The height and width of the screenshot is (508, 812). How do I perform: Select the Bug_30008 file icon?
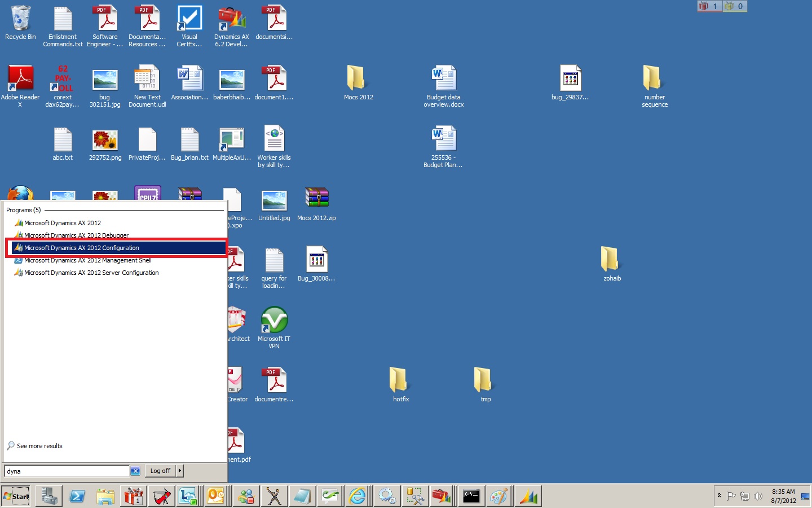pos(316,264)
